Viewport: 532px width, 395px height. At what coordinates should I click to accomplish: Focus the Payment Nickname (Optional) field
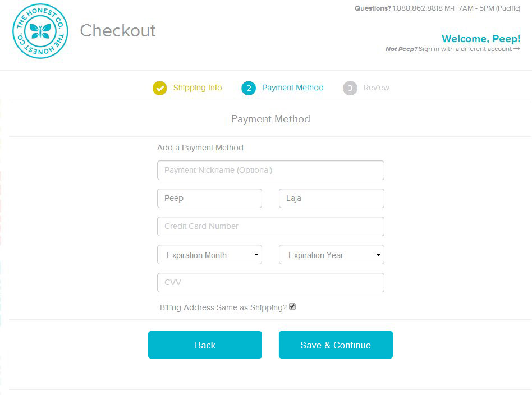[x=270, y=171]
